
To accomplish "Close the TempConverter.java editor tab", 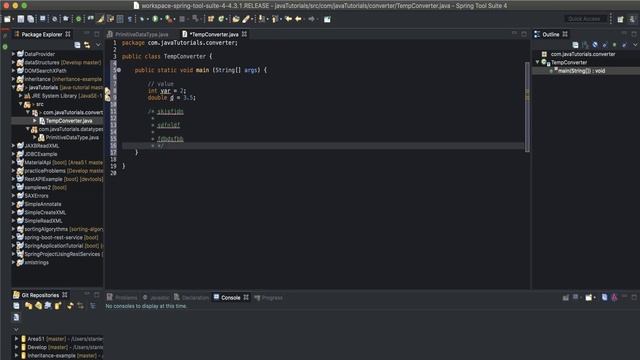I will 244,34.
